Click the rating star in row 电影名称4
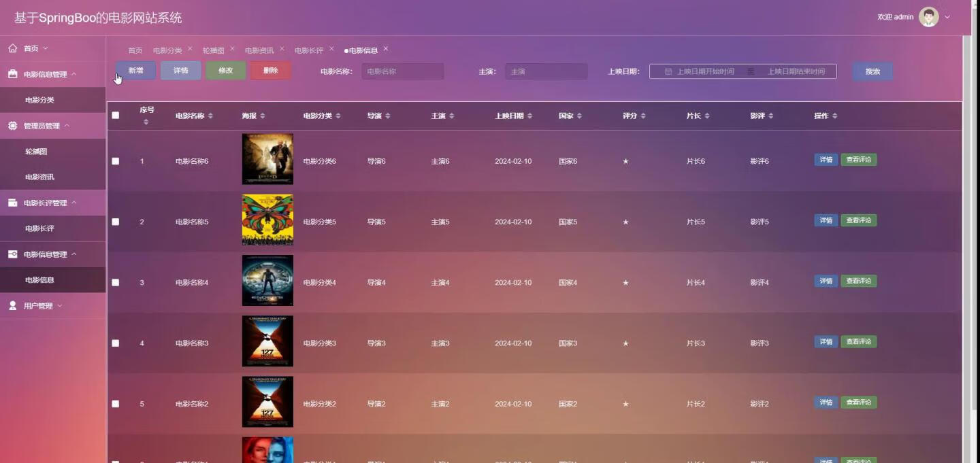 pos(625,282)
